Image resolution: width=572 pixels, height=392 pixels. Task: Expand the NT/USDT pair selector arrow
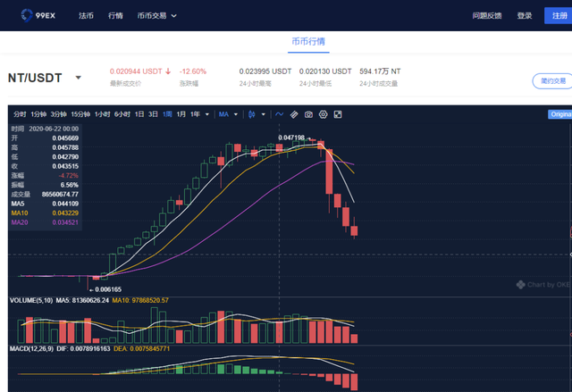(79, 78)
